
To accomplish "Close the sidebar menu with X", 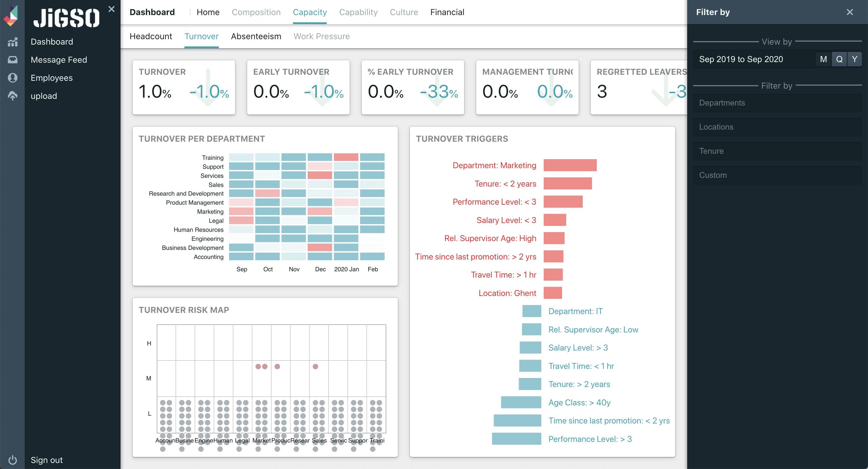I will pos(112,9).
